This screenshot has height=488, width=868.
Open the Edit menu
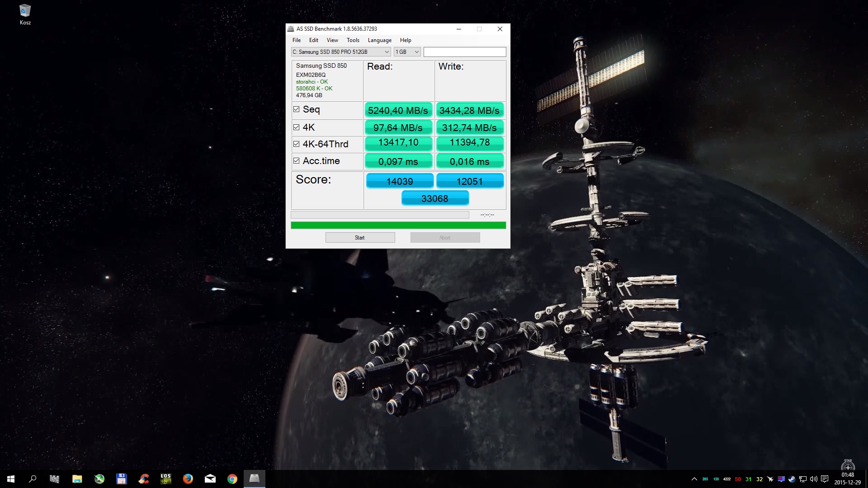[314, 40]
